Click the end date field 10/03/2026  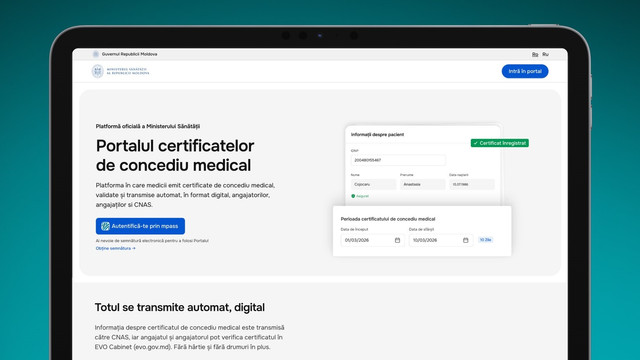pyautogui.click(x=440, y=240)
